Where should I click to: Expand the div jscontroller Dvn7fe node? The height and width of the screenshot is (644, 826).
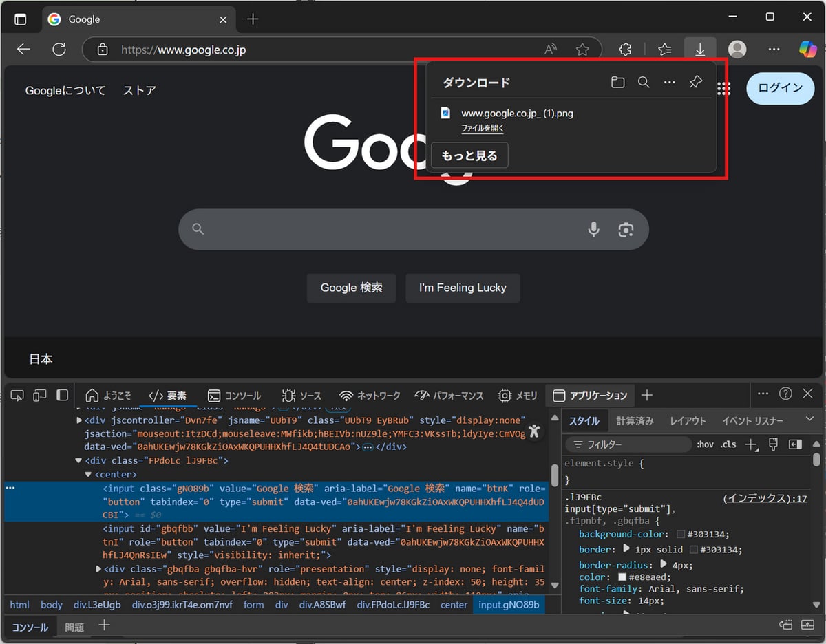(79, 420)
